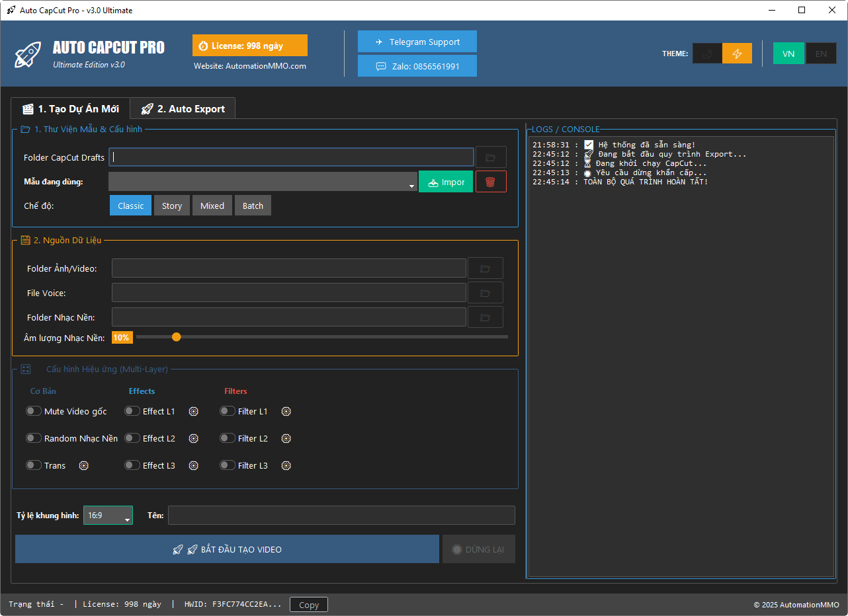This screenshot has width=848, height=616.
Task: Click the 10% volume value label
Action: pyautogui.click(x=122, y=337)
